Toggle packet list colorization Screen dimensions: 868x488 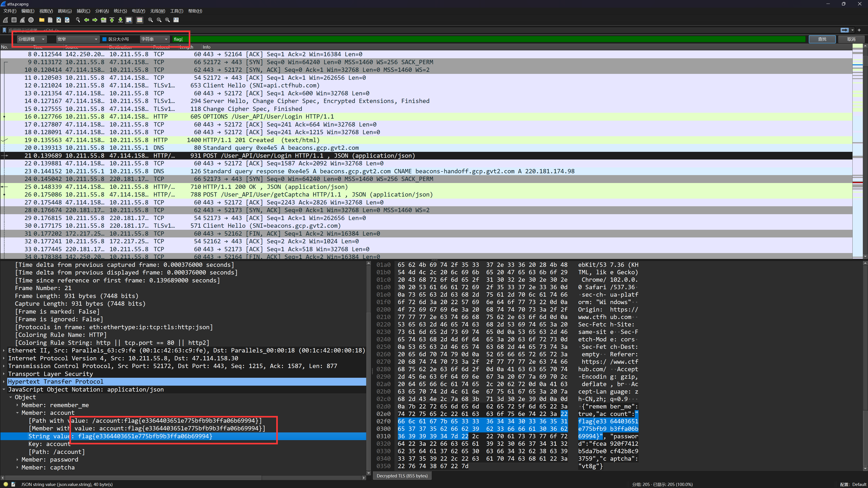[x=139, y=20]
